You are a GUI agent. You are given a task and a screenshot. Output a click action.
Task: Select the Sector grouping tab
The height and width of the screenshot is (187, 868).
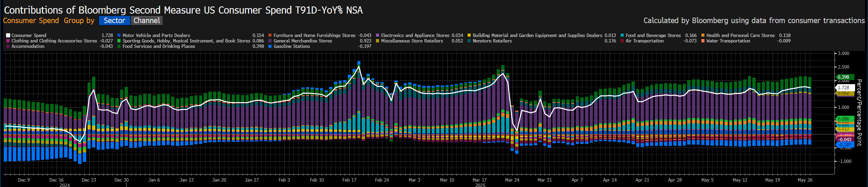(x=114, y=21)
